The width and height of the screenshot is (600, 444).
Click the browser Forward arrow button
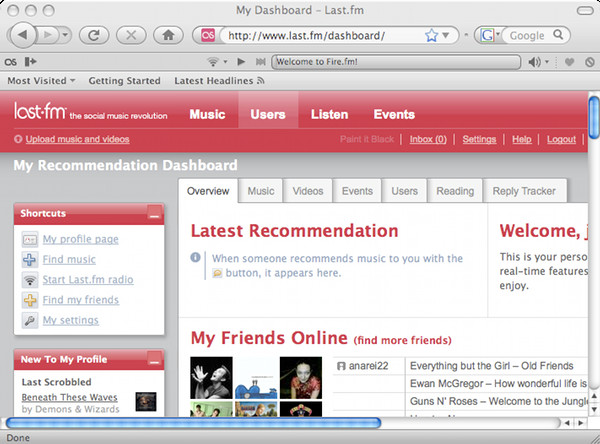(x=48, y=35)
